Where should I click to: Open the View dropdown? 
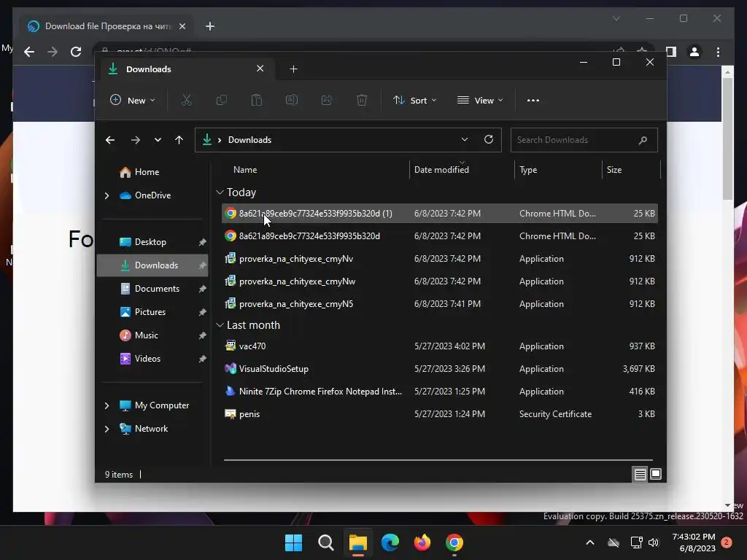(480, 101)
